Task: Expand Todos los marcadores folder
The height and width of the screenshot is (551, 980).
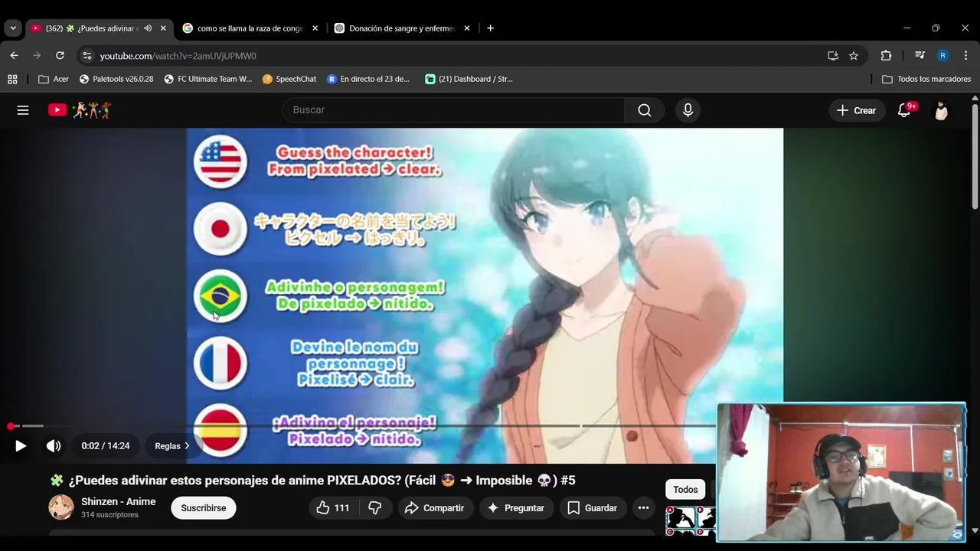Action: point(926,79)
